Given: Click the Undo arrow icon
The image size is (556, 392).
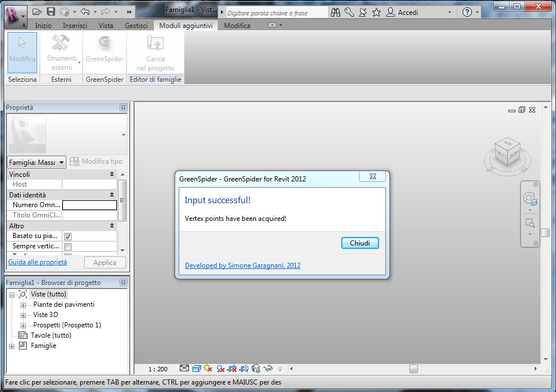Looking at the screenshot, I should [x=85, y=12].
